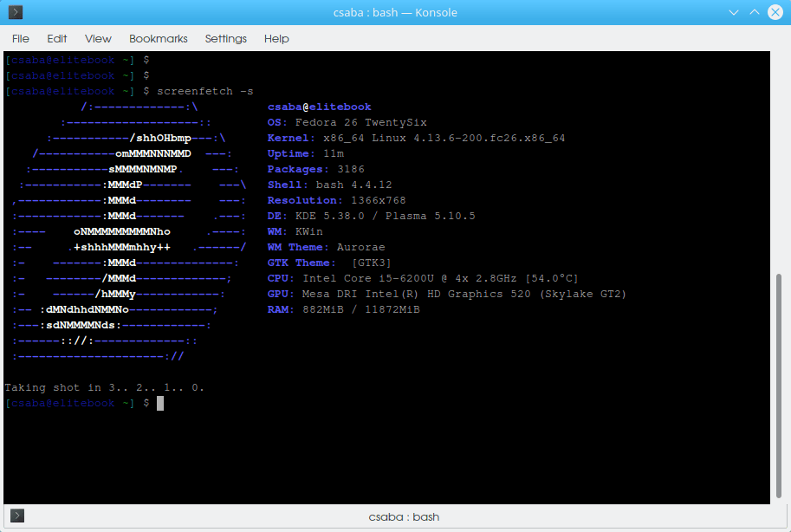Image resolution: width=791 pixels, height=532 pixels.
Task: Click the WM Theme value 'Aurorae'
Action: tap(360, 247)
